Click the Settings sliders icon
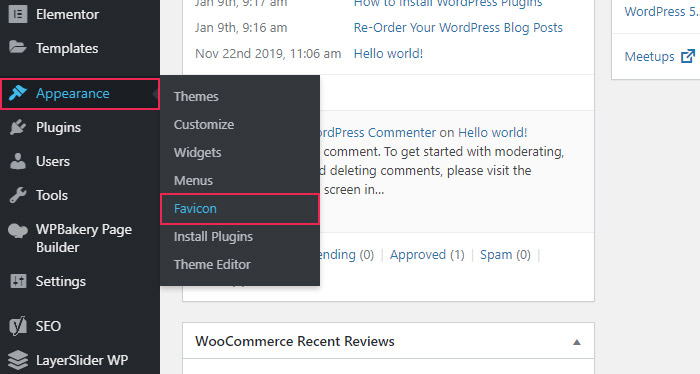Screen dimensions: 700x374 click(18, 281)
